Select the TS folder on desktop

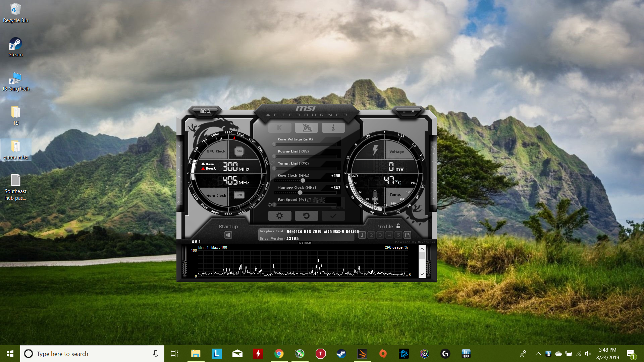coord(15,116)
